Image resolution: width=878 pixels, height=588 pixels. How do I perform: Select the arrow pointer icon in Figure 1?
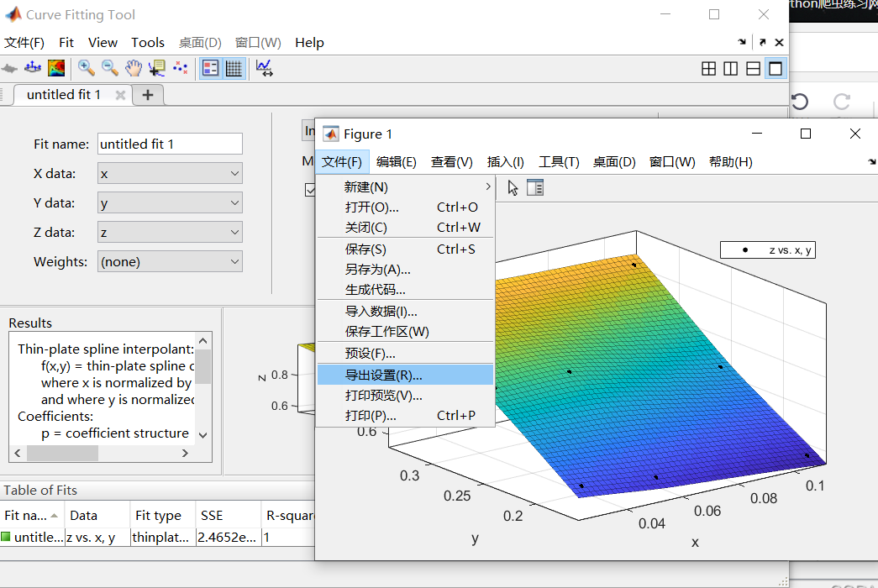point(511,188)
